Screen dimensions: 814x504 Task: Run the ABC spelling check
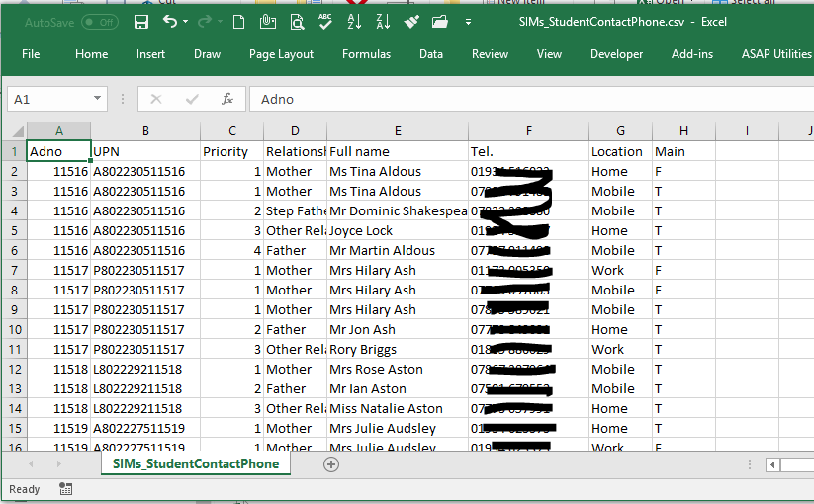point(325,22)
